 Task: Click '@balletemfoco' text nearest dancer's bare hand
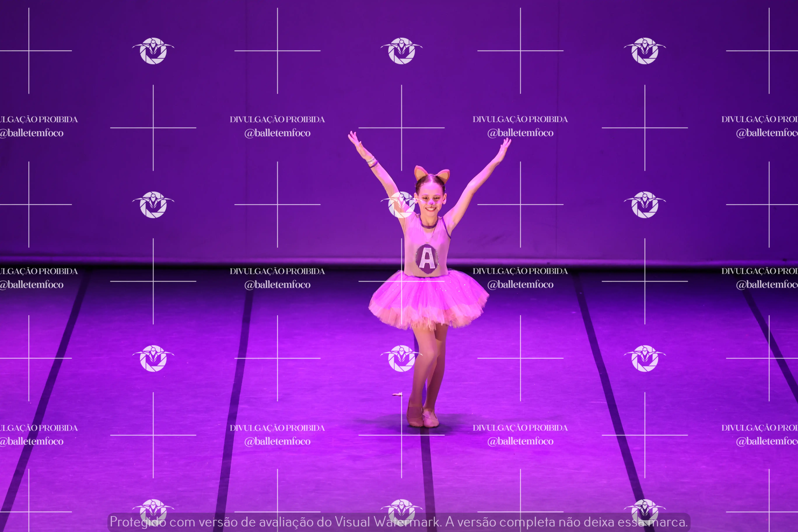(x=520, y=133)
